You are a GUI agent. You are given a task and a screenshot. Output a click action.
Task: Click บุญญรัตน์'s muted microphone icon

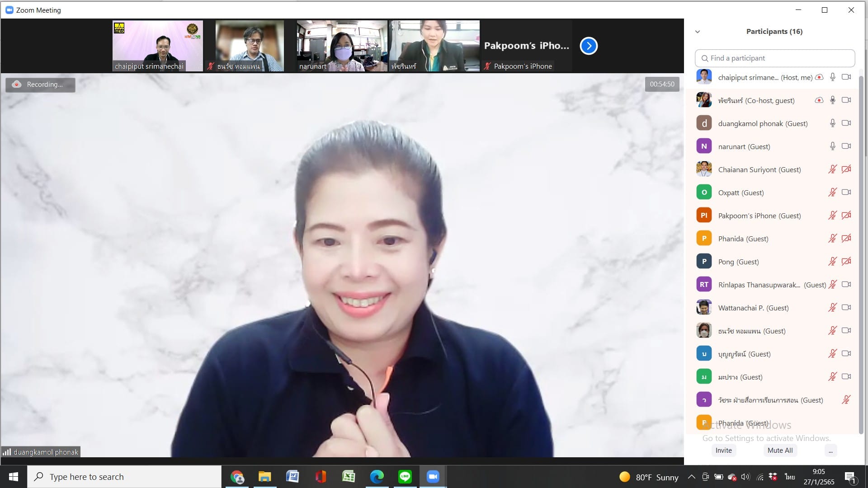[x=832, y=354]
